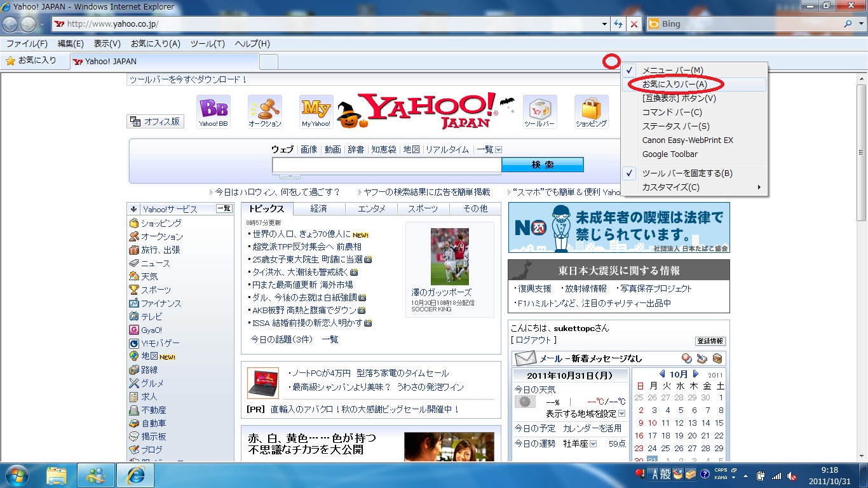Click the Refresh page icon
Screen dimensions: 868x488
(x=618, y=24)
